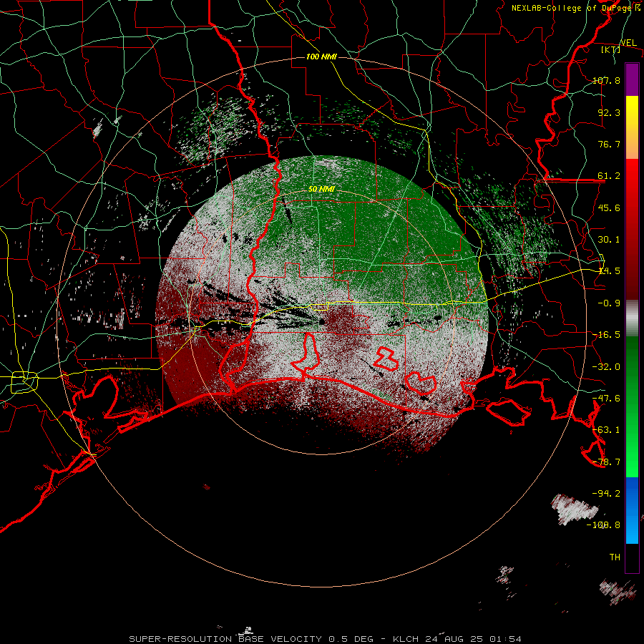Pick the red segment of the color bar
Screen dimensions: 644x644
coord(632,229)
